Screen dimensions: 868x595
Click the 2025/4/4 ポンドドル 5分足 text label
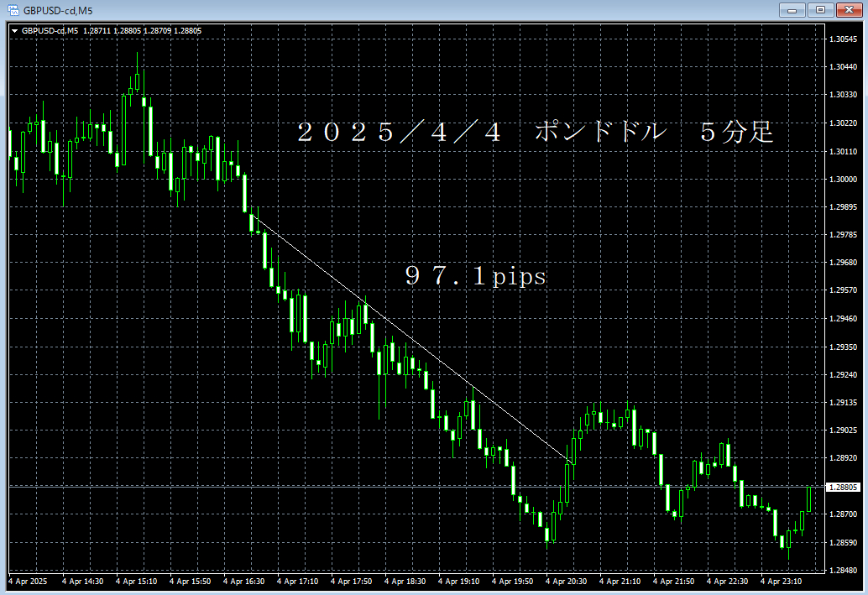(535, 133)
